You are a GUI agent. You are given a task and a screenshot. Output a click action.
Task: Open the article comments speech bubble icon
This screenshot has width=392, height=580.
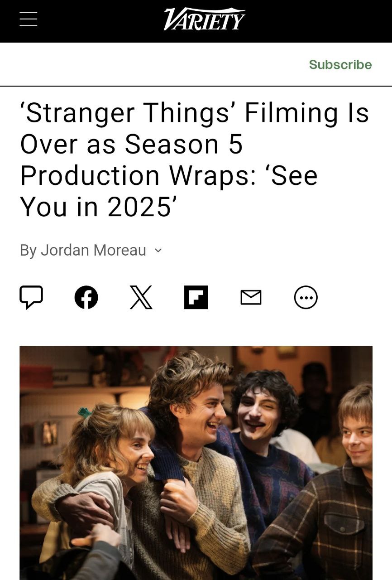point(31,297)
